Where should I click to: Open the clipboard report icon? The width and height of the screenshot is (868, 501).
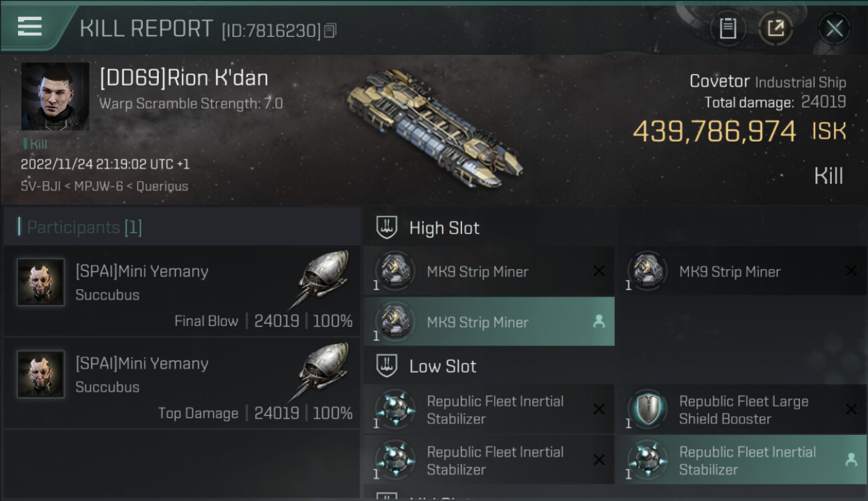point(728,29)
